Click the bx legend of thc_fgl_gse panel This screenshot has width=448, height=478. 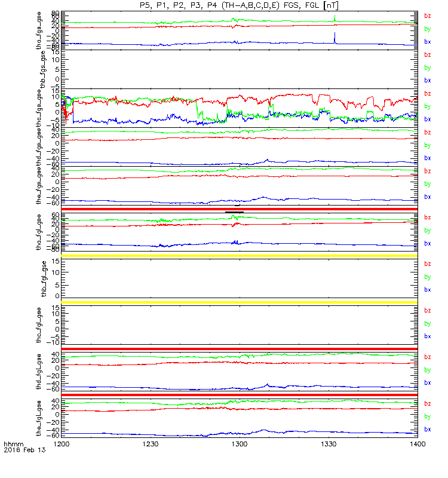428,336
